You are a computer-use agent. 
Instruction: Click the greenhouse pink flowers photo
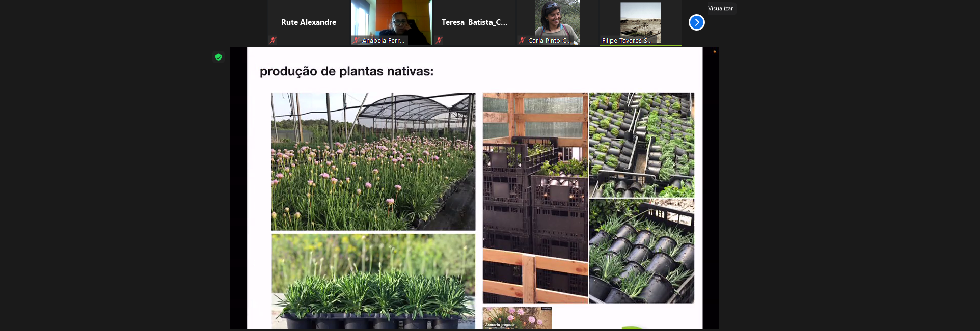(373, 161)
